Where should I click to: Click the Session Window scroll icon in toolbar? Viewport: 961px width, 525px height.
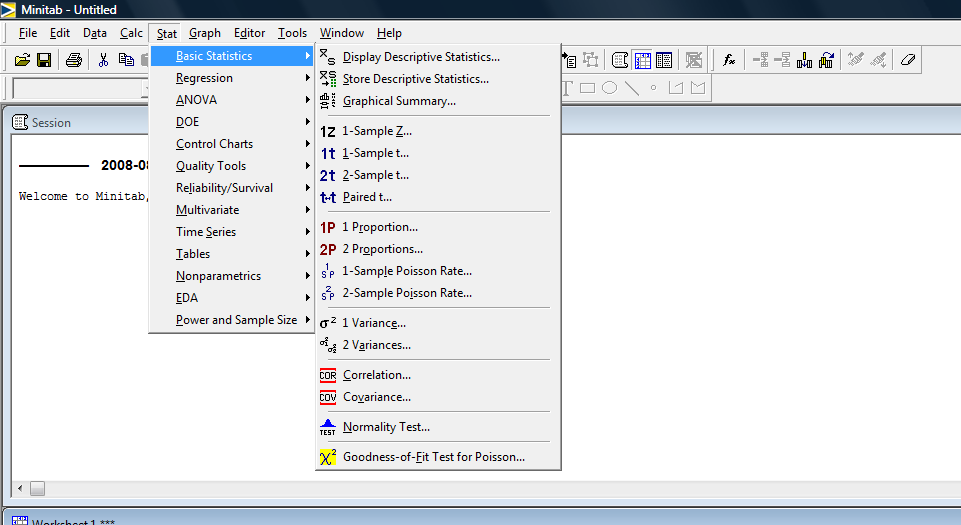point(620,60)
